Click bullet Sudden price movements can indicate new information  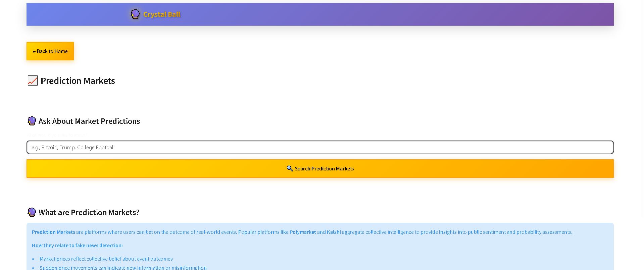[x=123, y=268]
